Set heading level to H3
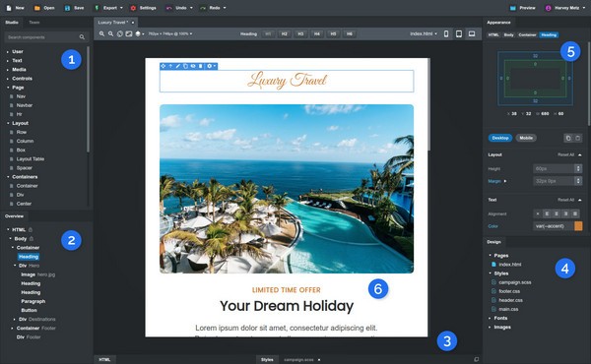The image size is (591, 364). (x=300, y=33)
